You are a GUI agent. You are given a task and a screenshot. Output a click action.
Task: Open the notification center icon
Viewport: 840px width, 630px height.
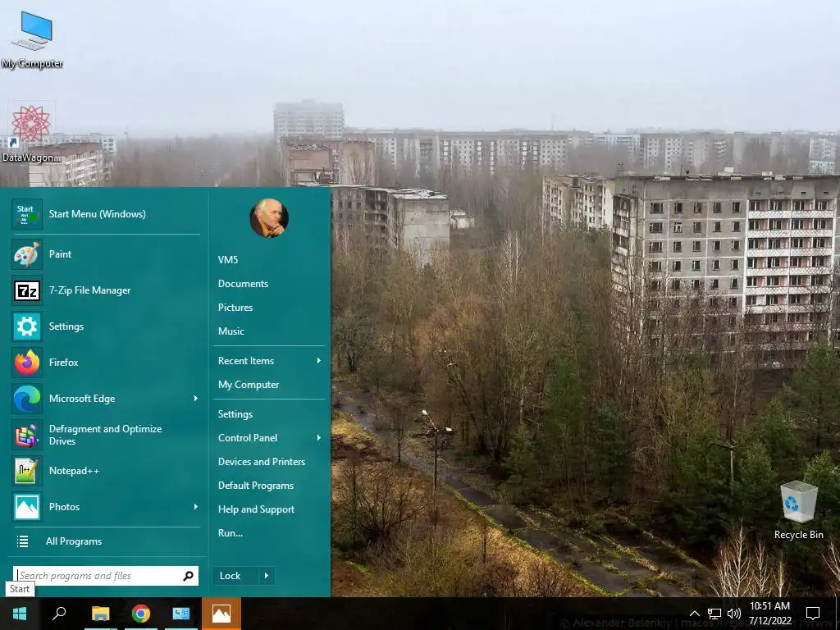[813, 614]
